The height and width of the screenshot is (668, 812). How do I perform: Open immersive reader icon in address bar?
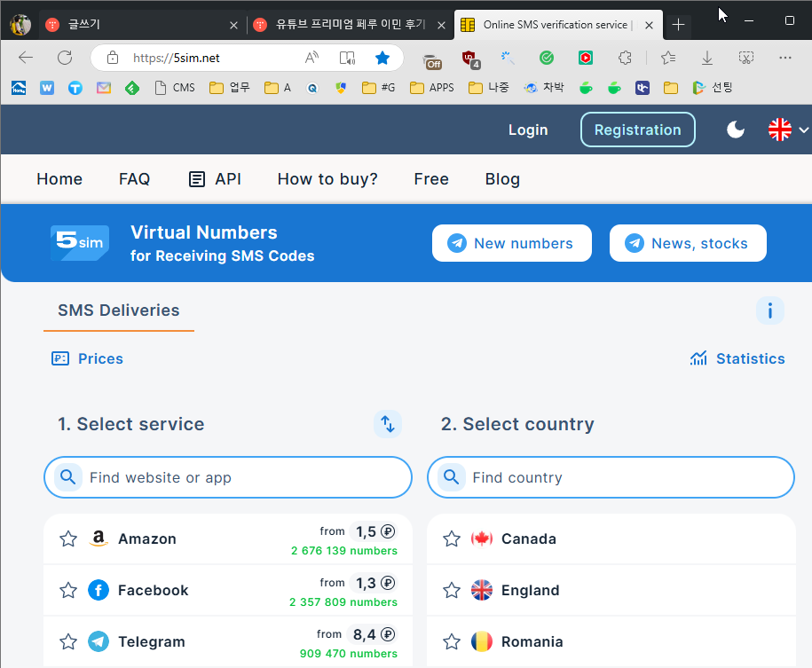tap(347, 58)
